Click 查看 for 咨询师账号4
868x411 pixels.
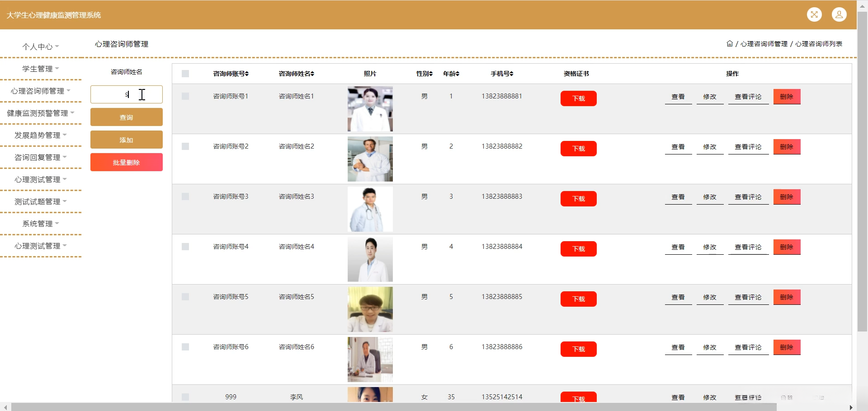coord(678,247)
